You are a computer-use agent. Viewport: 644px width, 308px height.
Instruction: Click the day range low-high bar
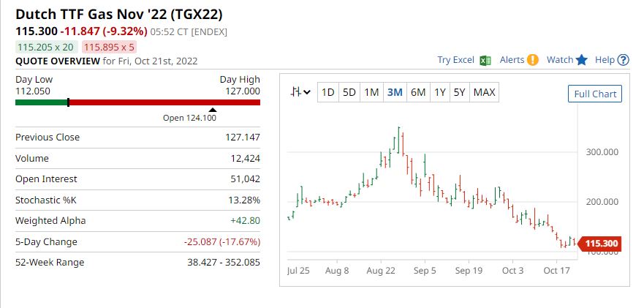(137, 102)
